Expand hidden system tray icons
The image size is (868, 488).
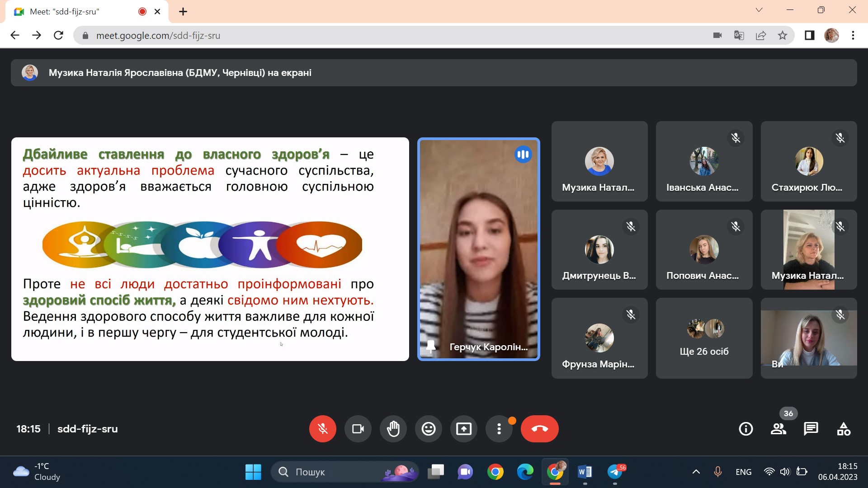696,472
